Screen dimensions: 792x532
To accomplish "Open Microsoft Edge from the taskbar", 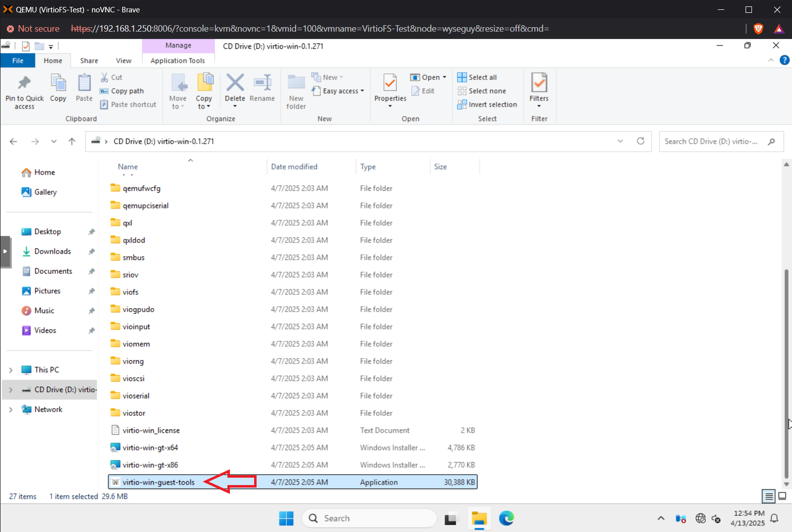I will coord(506,518).
